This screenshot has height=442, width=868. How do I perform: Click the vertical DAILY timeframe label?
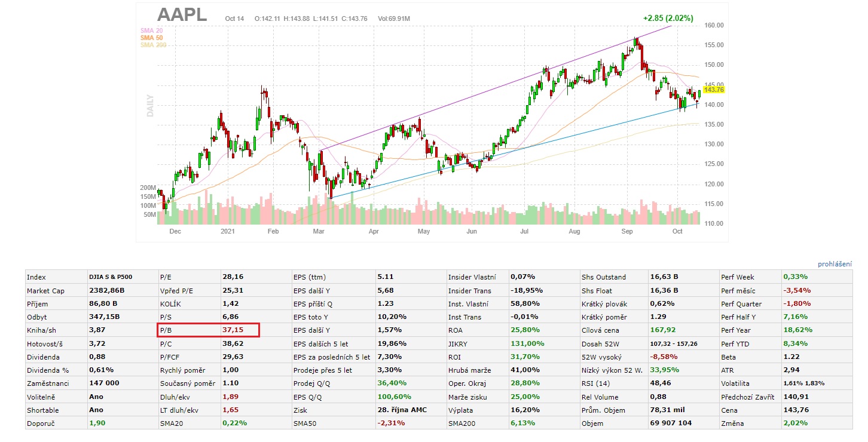[x=150, y=105]
